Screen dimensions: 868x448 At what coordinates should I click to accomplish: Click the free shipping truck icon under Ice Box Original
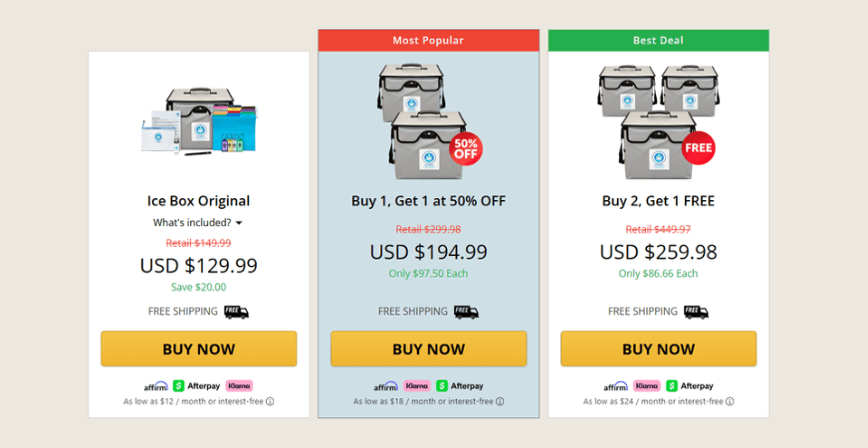click(236, 312)
